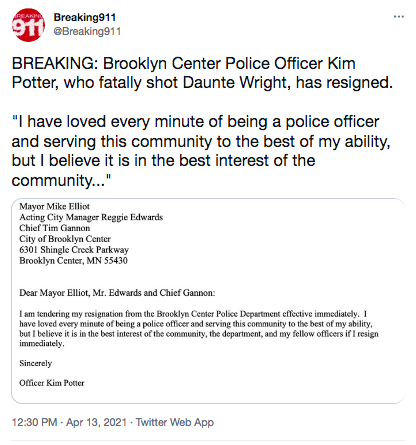
Task: Click the quoted 'I have loved every minute' text
Action: pyautogui.click(x=201, y=151)
